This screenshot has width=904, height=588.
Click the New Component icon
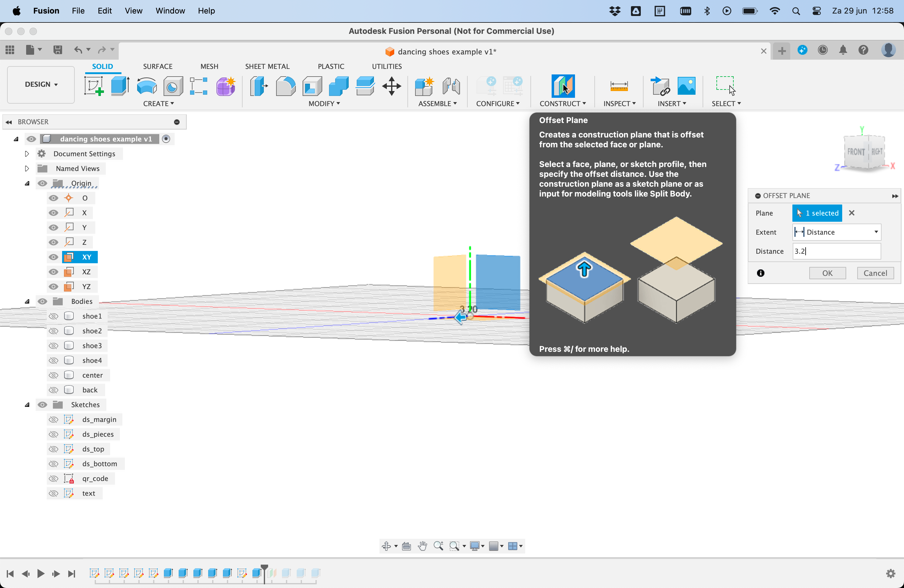coord(424,86)
